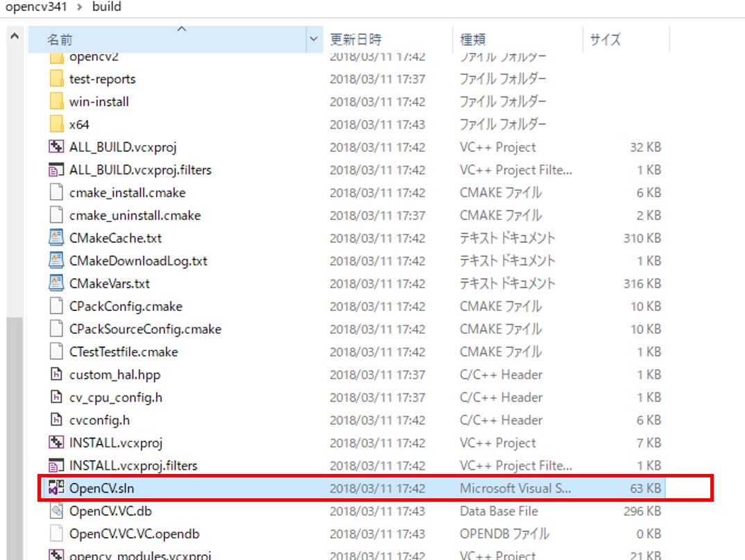Select the test-reports folder name
The width and height of the screenshot is (745, 560).
[102, 79]
